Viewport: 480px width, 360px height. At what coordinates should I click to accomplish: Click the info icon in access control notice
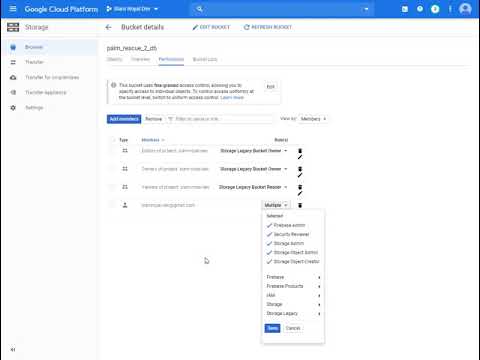coord(113,85)
